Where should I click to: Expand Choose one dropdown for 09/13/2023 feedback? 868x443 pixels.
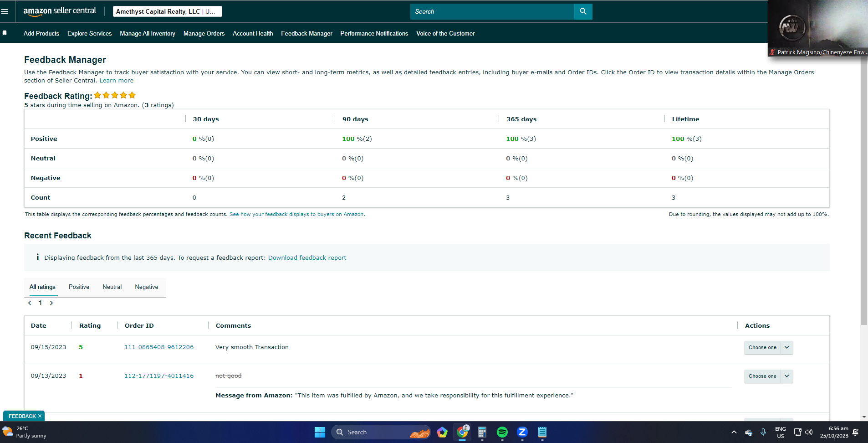(x=769, y=376)
